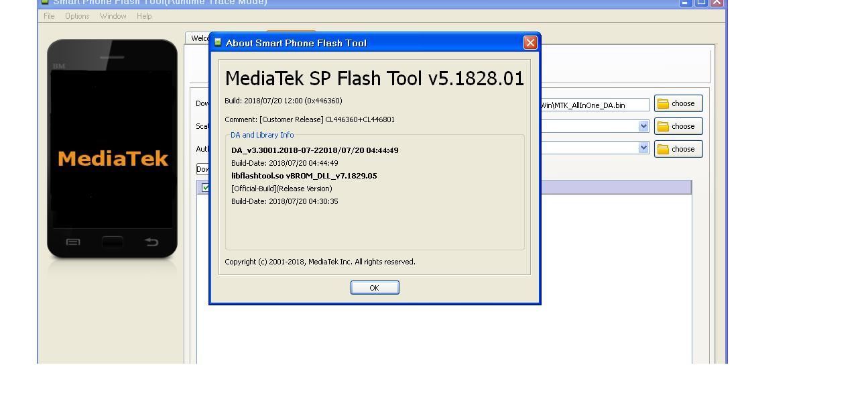Open the Window menu
868x408 pixels.
(113, 16)
